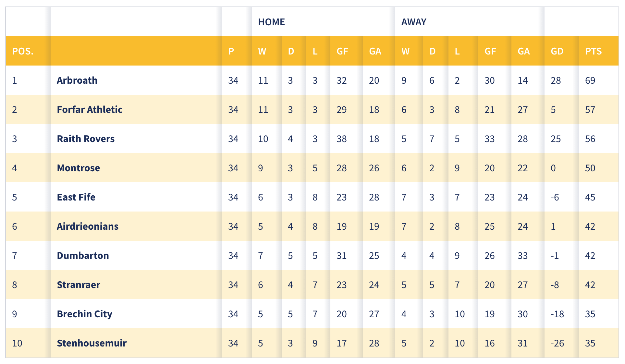
Task: Select Brechin City in the standings
Action: [x=84, y=314]
